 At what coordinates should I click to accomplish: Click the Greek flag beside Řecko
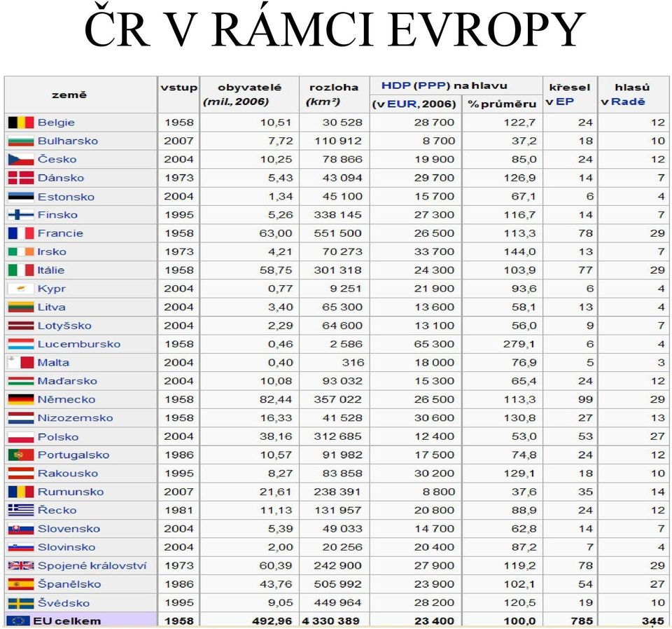point(20,510)
